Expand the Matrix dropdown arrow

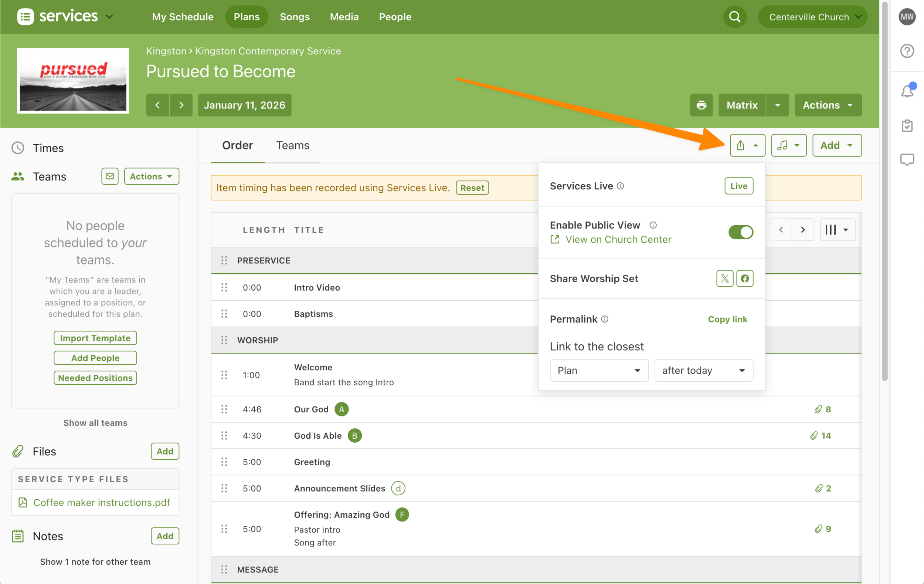click(777, 105)
